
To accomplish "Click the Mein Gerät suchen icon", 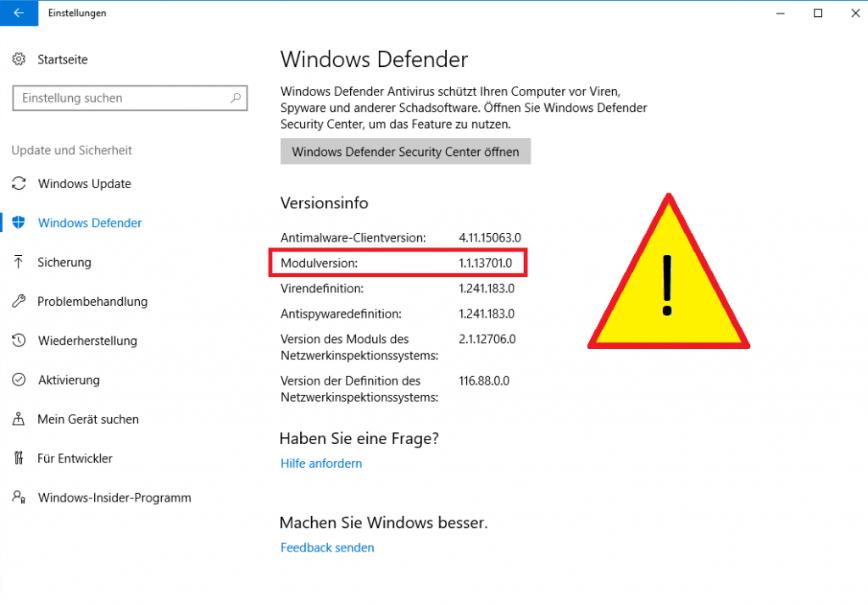I will 19,419.
